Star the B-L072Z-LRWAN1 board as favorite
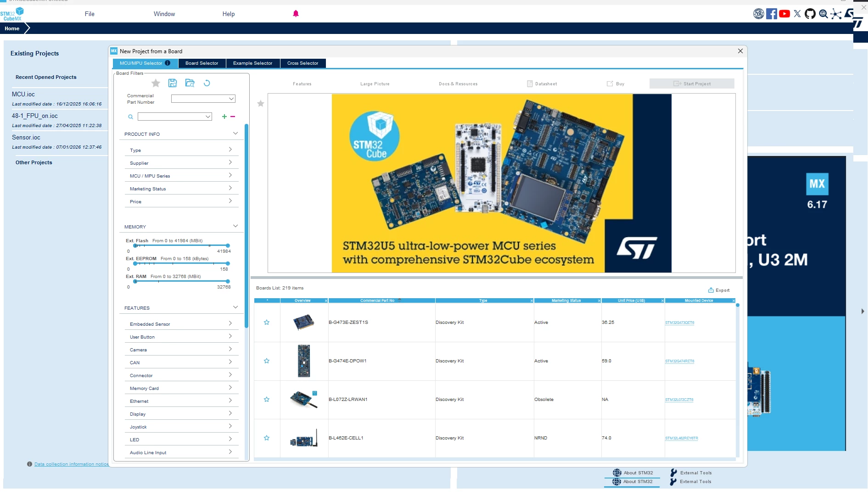Viewport: 868px width, 495px height. tap(267, 400)
